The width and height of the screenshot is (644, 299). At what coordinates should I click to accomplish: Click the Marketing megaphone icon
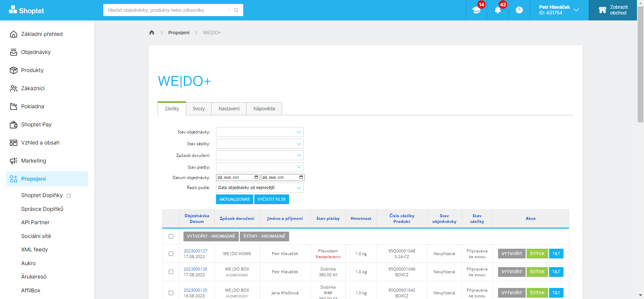[x=13, y=161]
